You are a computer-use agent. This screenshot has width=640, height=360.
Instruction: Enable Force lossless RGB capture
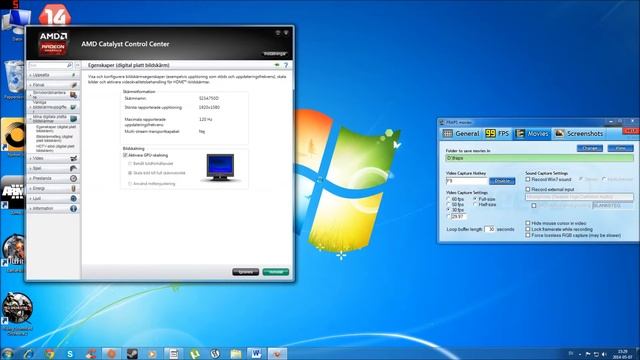point(528,236)
